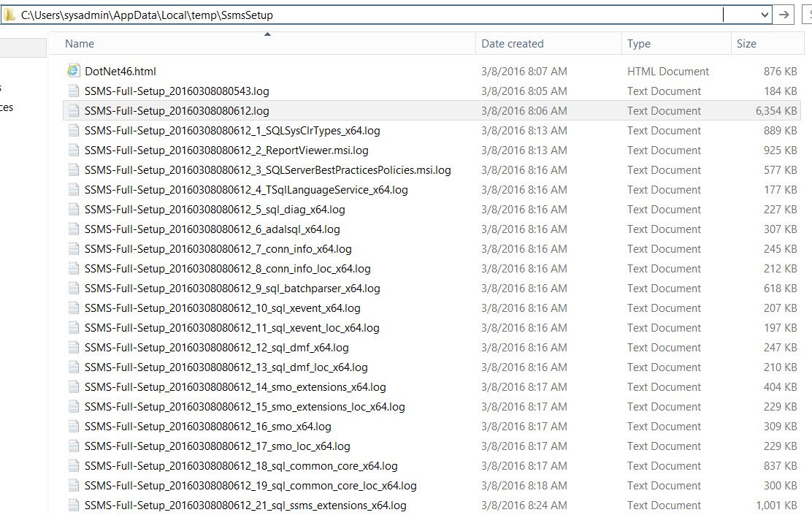Image resolution: width=812 pixels, height=515 pixels.
Task: Click the icon of 18_sql_common_core_x64.log
Action: click(x=74, y=465)
